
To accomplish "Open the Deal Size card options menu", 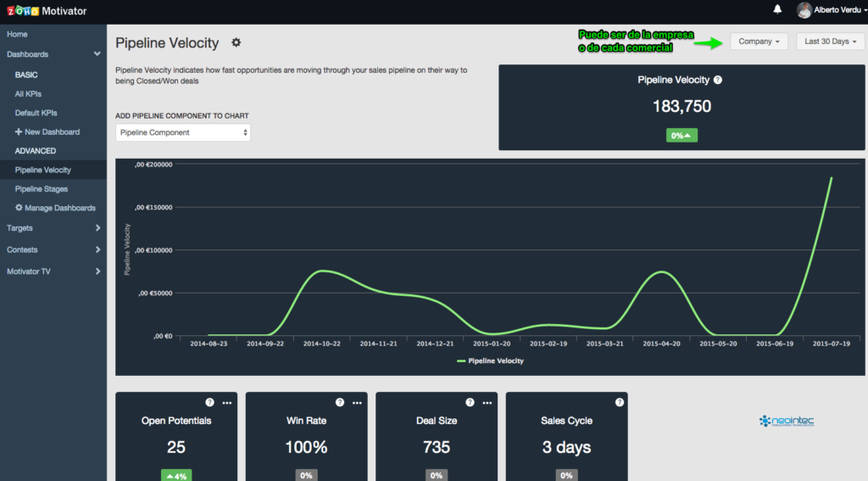I will point(487,403).
